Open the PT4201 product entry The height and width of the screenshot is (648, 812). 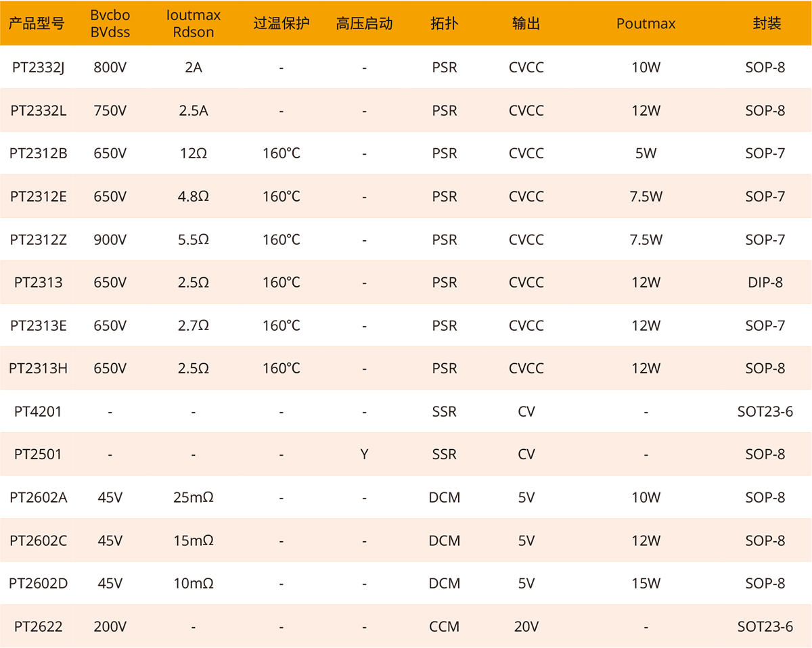coord(38,411)
